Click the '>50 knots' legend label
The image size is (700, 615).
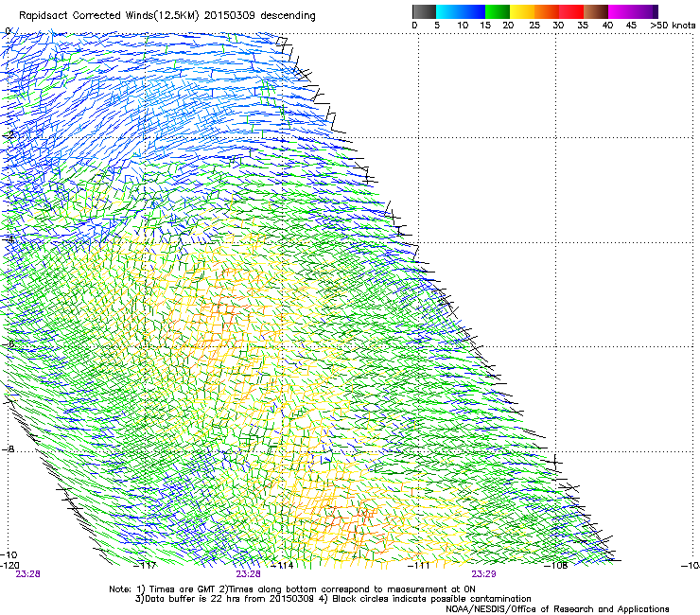pos(673,26)
